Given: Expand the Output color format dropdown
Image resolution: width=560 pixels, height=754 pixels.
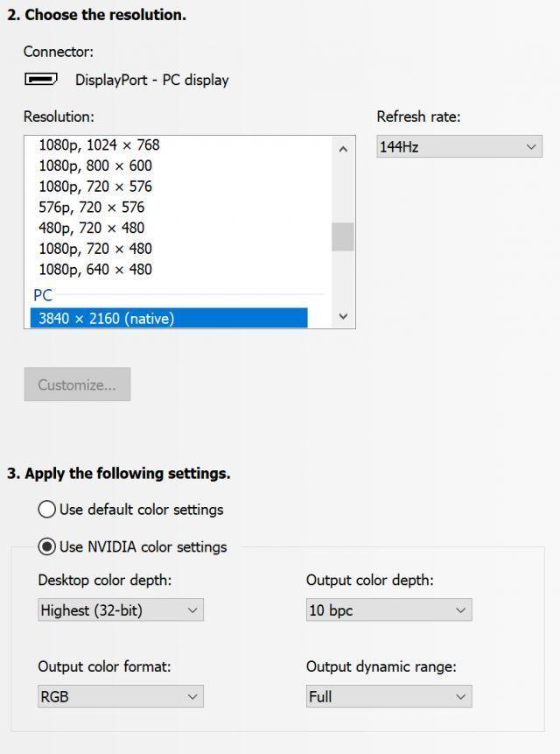Looking at the screenshot, I should click(x=121, y=697).
